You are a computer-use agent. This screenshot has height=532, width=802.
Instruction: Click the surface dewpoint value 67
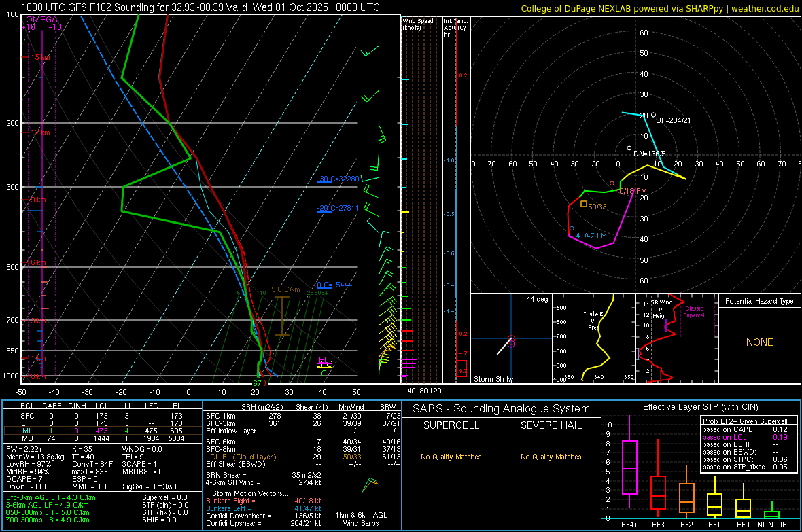pyautogui.click(x=258, y=383)
